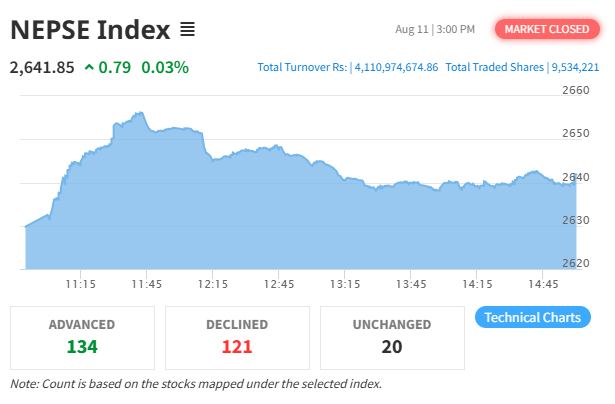615x404 pixels.
Task: Click the NEPSE Index title
Action: [91, 30]
